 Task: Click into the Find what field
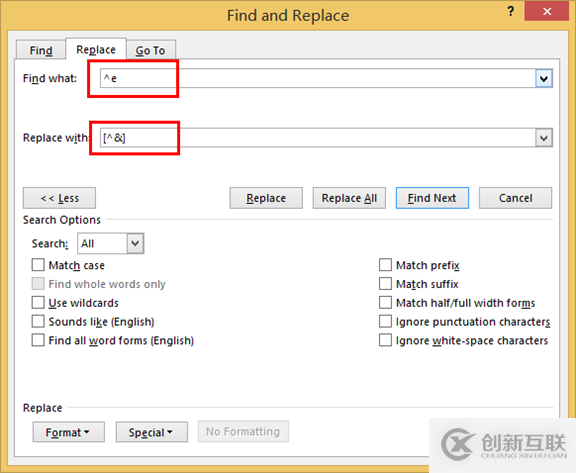tap(318, 78)
